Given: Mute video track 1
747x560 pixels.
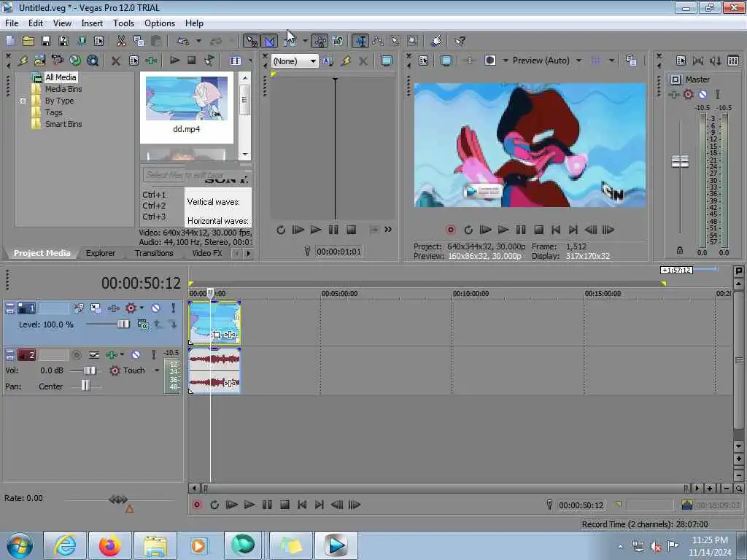Looking at the screenshot, I should [156, 308].
